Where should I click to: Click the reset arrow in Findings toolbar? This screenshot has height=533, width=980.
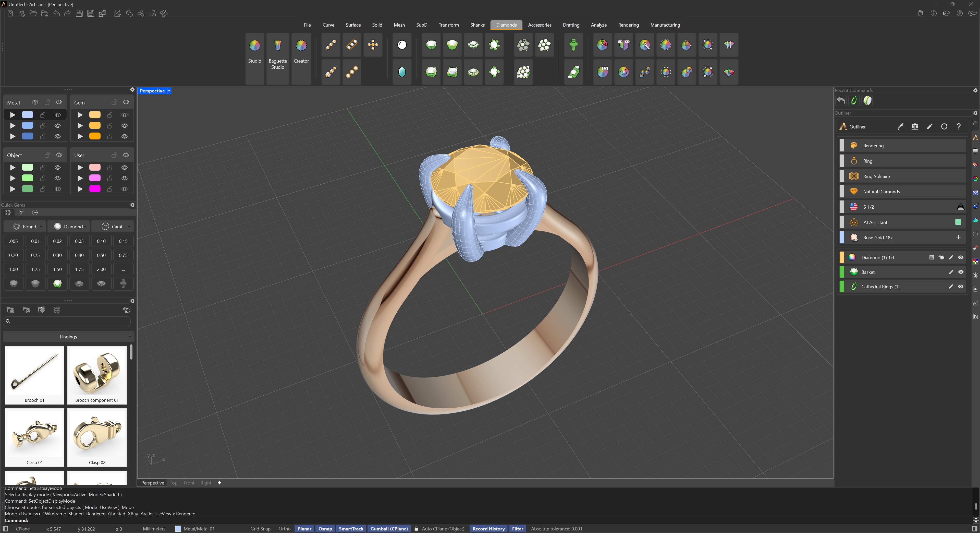pos(127,310)
